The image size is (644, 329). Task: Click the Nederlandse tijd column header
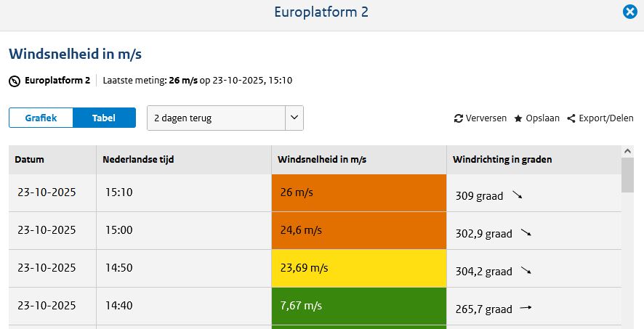(x=184, y=160)
